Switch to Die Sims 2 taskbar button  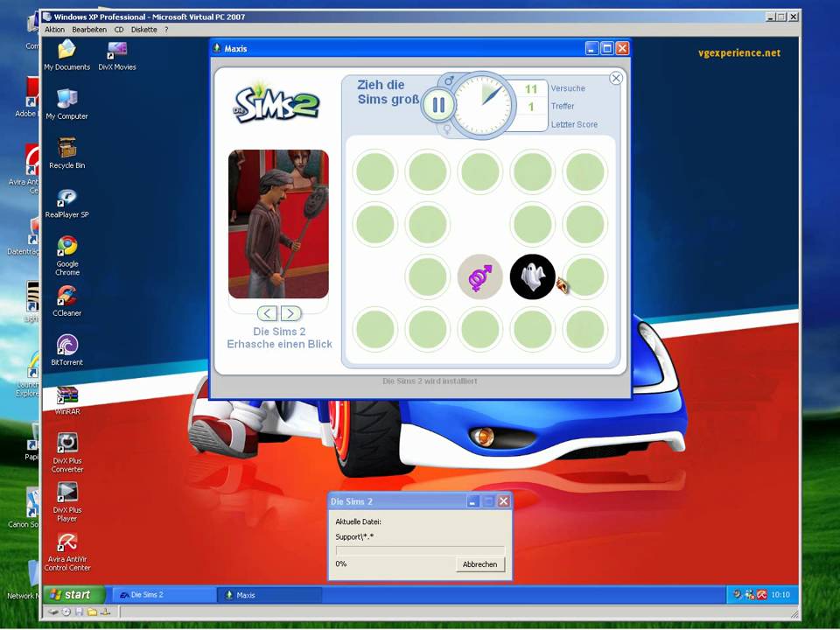[x=163, y=595]
